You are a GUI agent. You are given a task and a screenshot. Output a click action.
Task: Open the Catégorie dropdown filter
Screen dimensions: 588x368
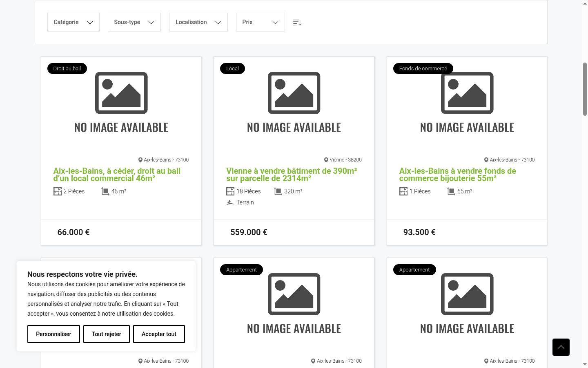[x=73, y=22]
